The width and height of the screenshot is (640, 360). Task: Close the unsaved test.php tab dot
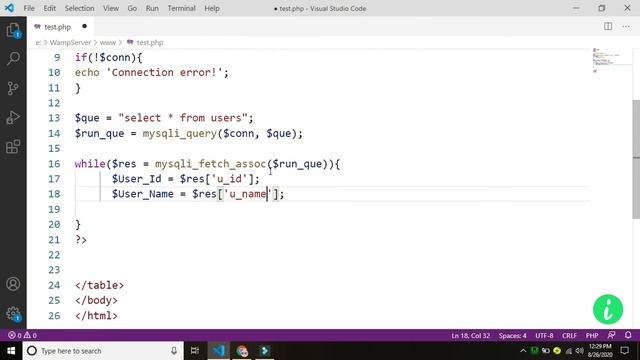(84, 26)
